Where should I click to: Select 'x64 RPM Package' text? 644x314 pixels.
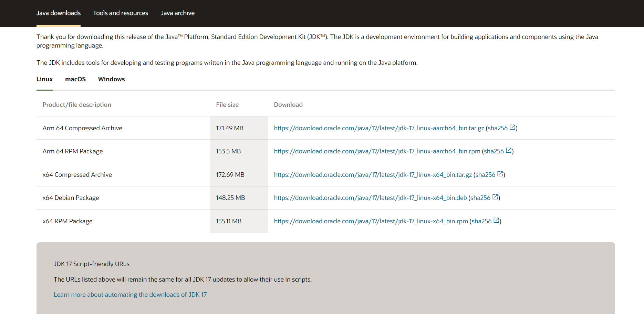coord(67,221)
